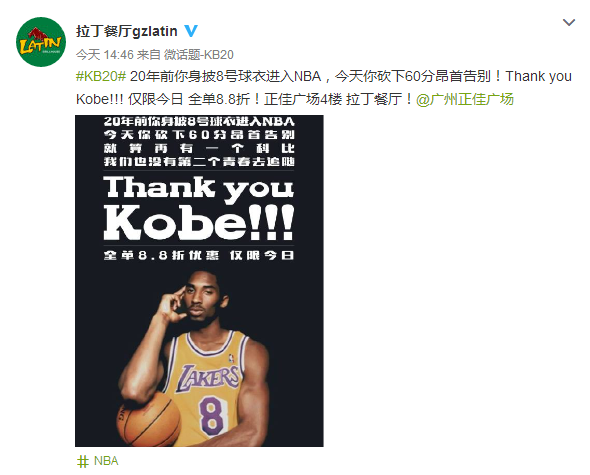Click the LATIN logo text in avatar
The width and height of the screenshot is (590, 475).
pyautogui.click(x=40, y=44)
